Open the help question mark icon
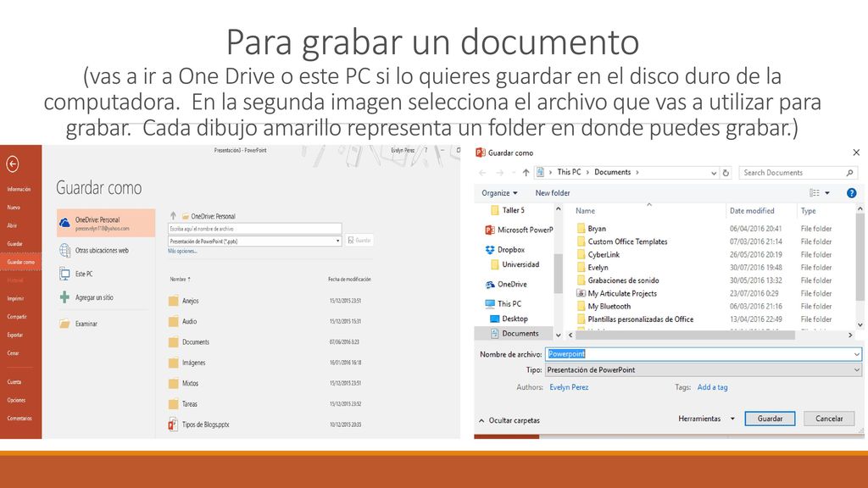868x488 pixels. (x=851, y=193)
